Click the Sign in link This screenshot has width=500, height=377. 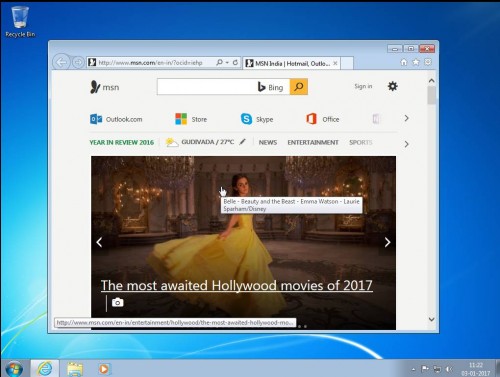363,86
